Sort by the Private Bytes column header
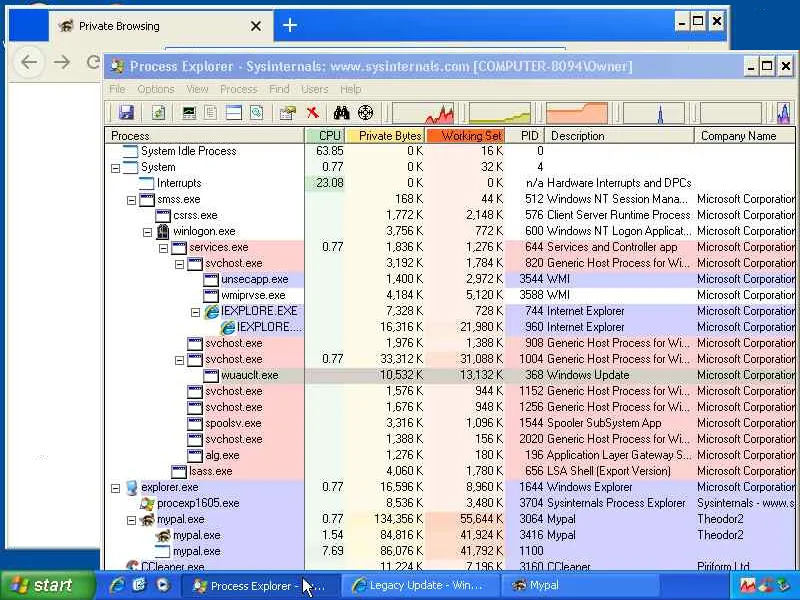This screenshot has height=600, width=800. click(386, 136)
